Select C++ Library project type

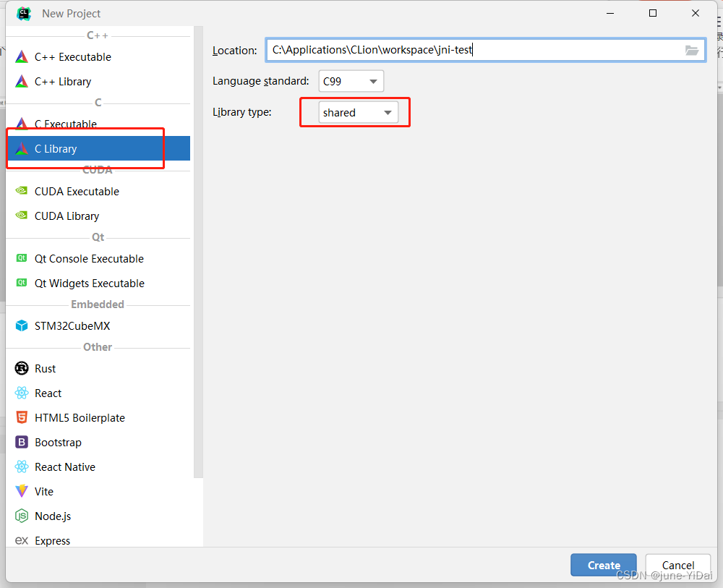click(98, 81)
